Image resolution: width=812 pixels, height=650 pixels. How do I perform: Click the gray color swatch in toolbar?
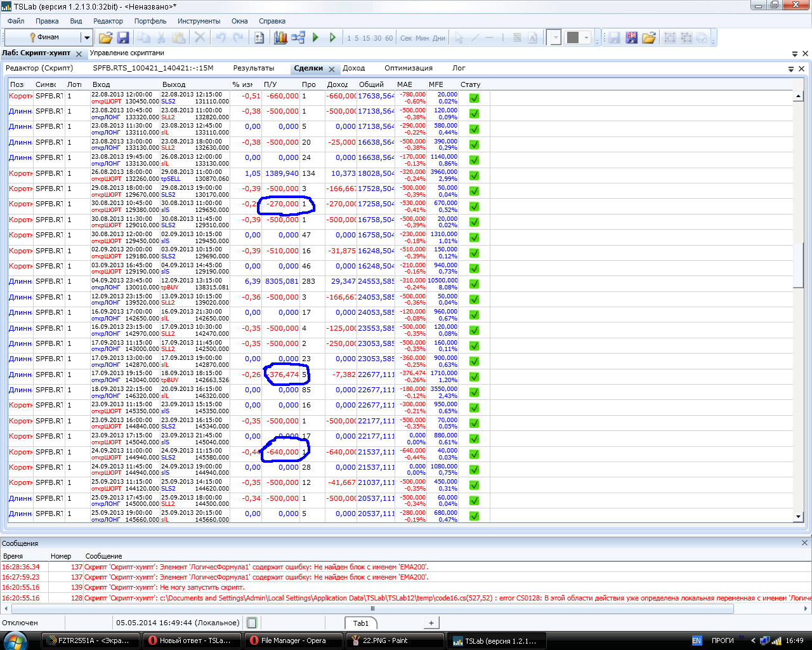coord(573,38)
